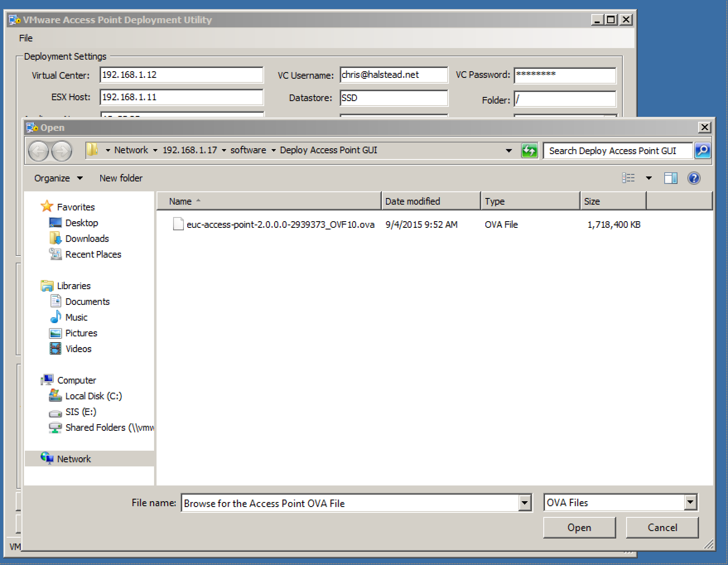Click the Search Deploy Access Point GUI field
The width and height of the screenshot is (728, 565).
pyautogui.click(x=617, y=151)
